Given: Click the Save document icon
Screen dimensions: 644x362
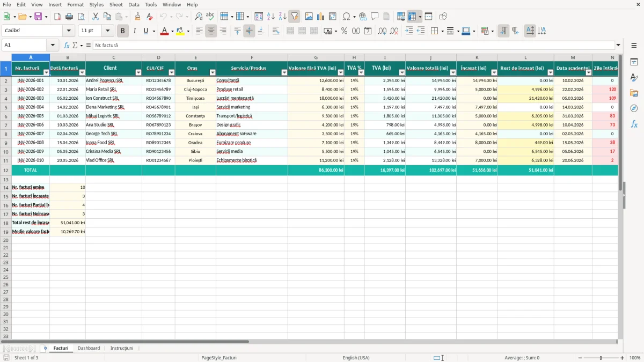Looking at the screenshot, I should pyautogui.click(x=38, y=17).
